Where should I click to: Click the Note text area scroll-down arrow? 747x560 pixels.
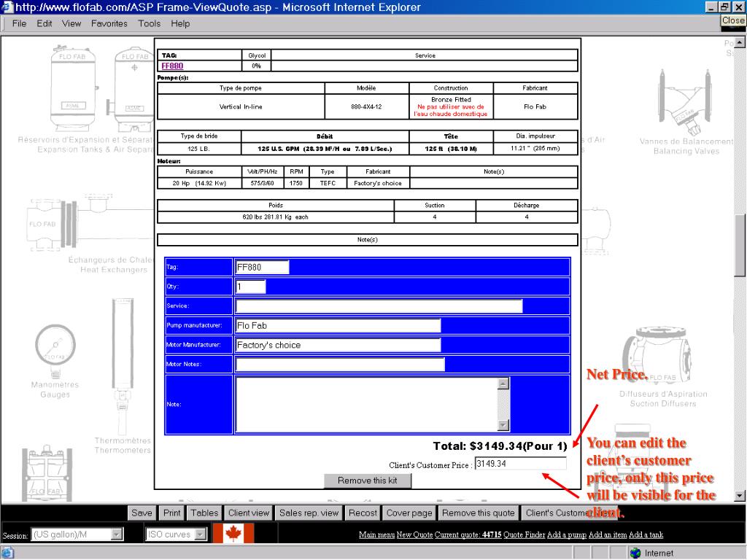click(x=503, y=425)
